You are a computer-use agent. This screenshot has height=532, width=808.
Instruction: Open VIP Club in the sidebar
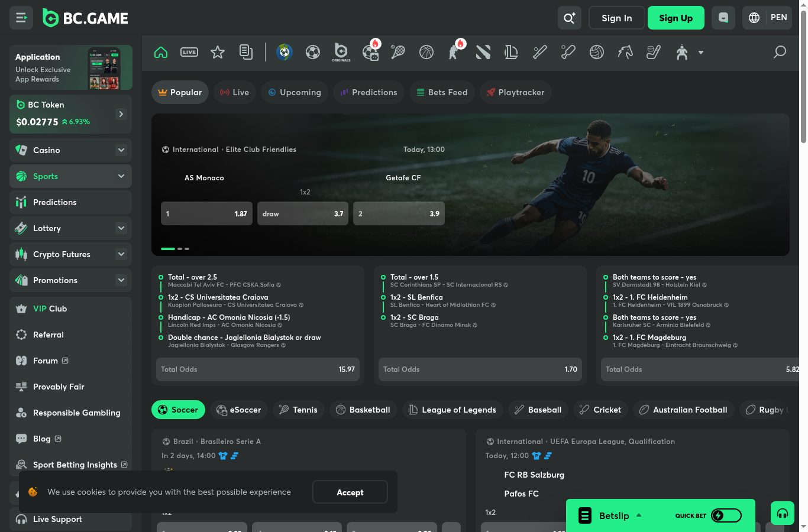coord(70,309)
